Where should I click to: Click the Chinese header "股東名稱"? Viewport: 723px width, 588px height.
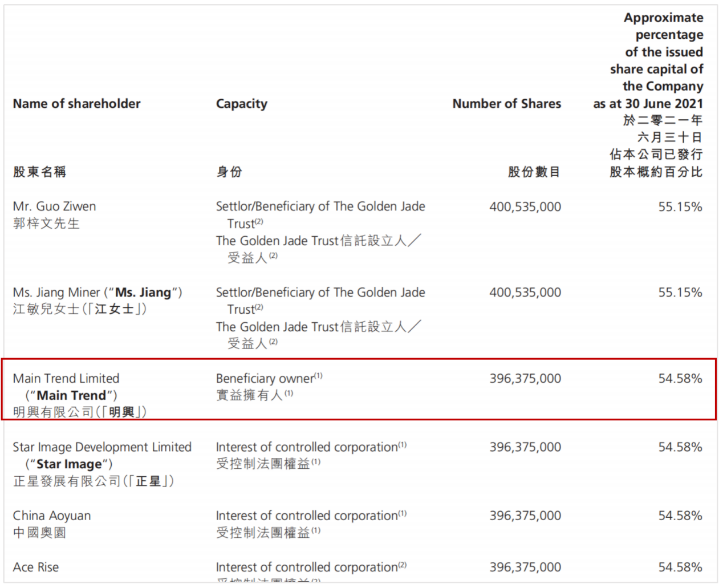click(39, 172)
